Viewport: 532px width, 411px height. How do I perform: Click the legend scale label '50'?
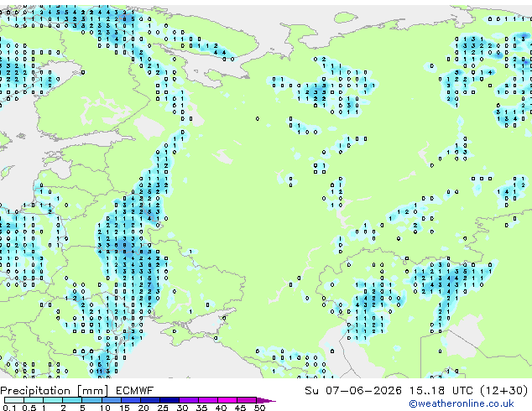[259, 408]
